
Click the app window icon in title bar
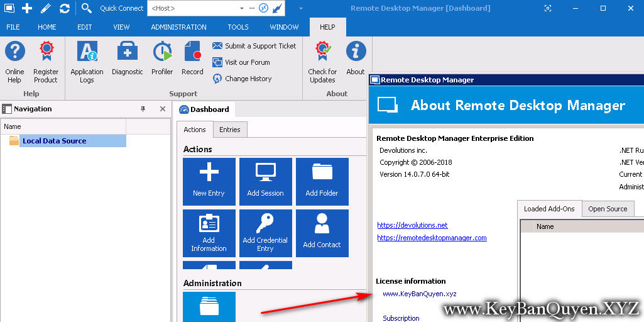(x=9, y=8)
